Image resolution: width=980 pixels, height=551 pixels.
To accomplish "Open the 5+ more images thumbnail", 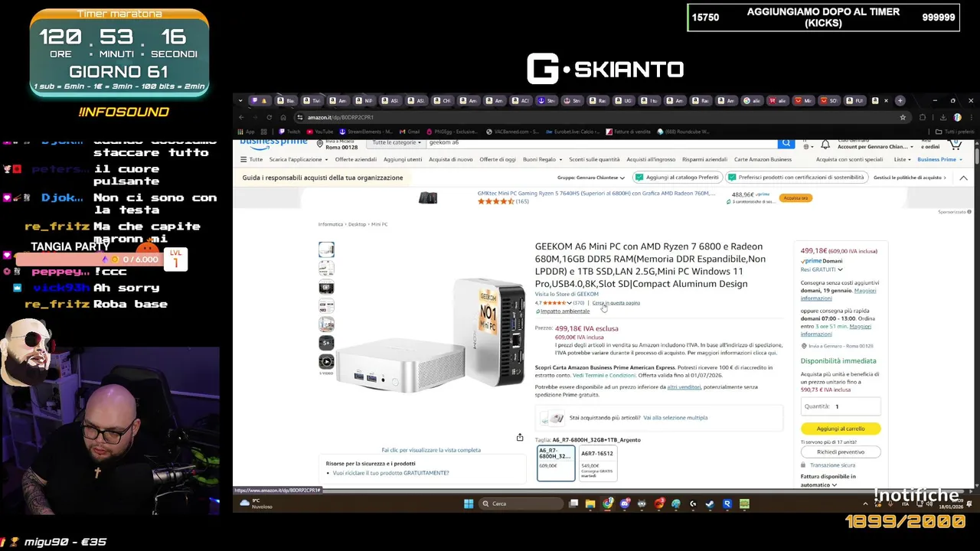I will point(326,343).
